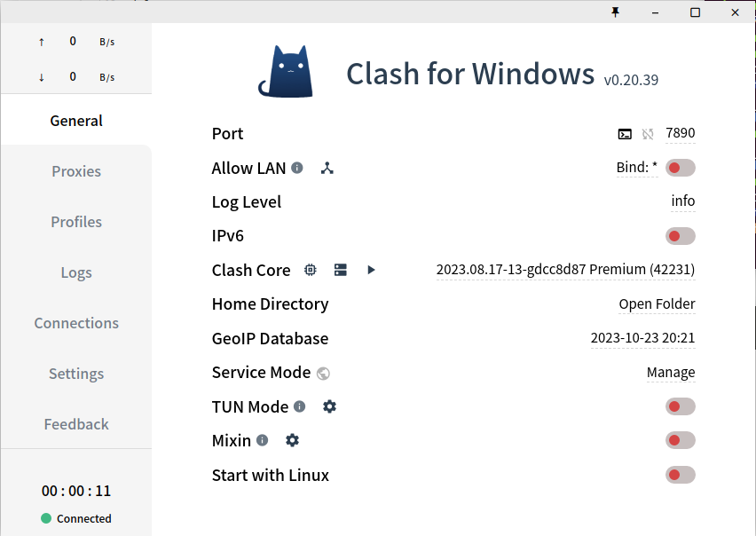
Task: Open Mixin settings via its gear icon
Action: (292, 439)
